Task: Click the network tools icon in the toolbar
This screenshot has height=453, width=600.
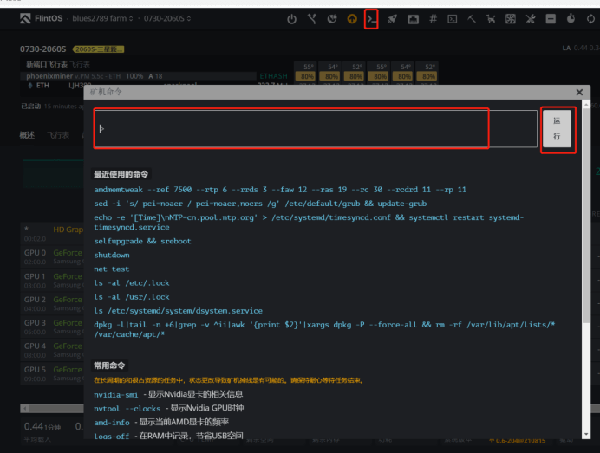Action: 312,19
